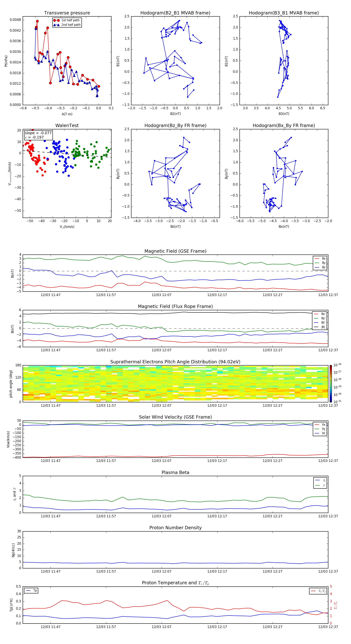Click the 'slope = -0.077' annotation
351x644 pixels.
point(38,133)
